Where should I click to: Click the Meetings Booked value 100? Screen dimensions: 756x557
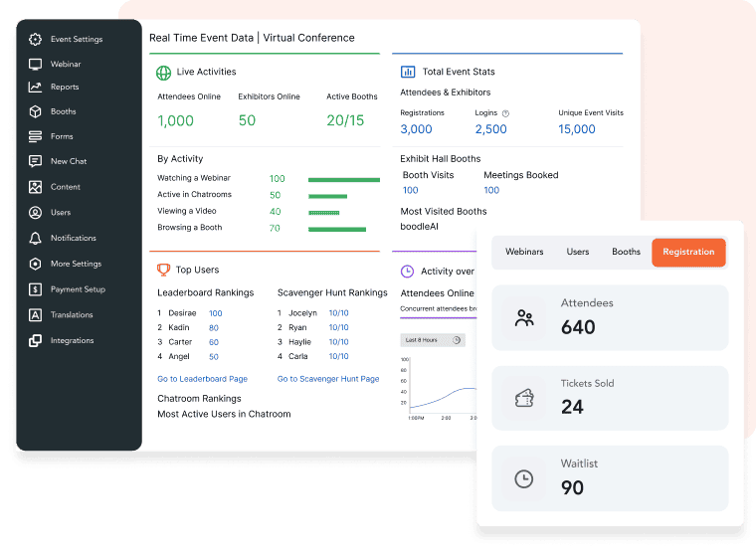pos(491,190)
